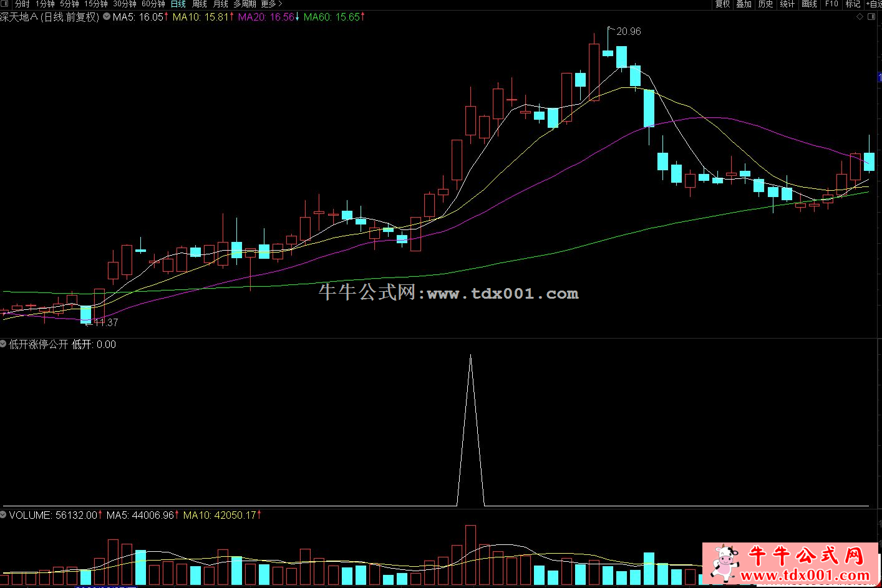Open the 历史 history button
This screenshot has width=882, height=588.
coord(765,4)
